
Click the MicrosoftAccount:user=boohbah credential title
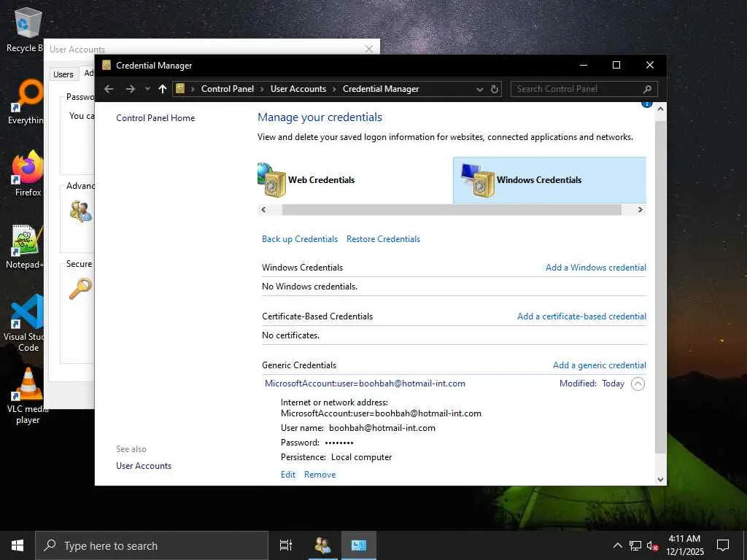click(365, 384)
